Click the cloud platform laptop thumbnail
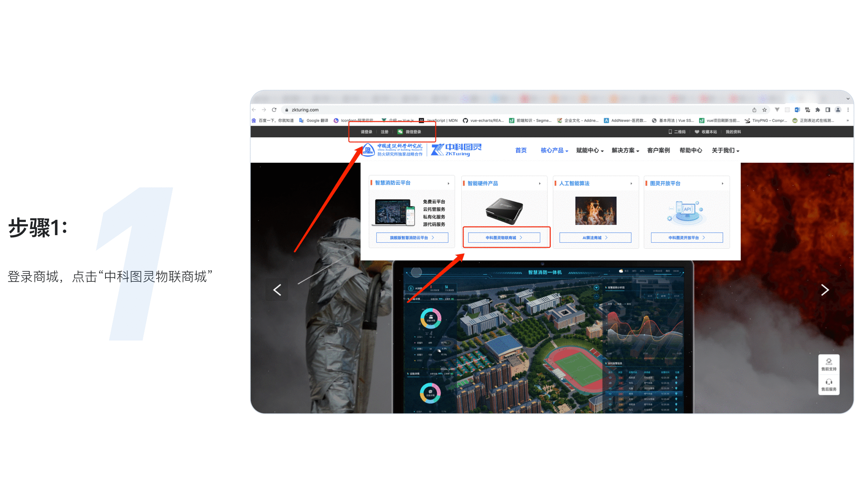Screen dimensions: 861x504 [x=393, y=212]
